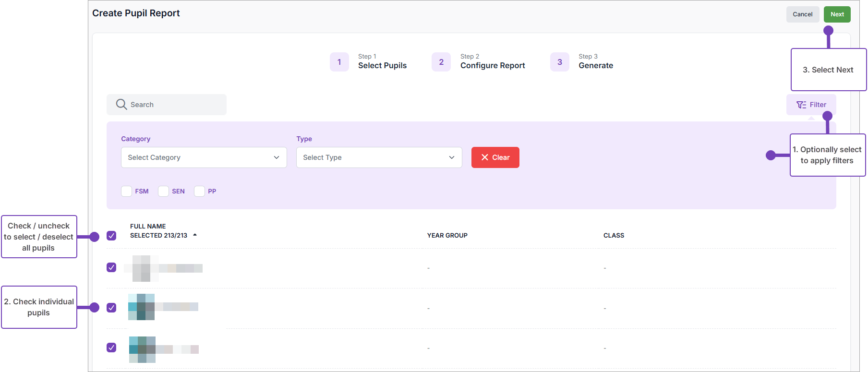Viewport: 868px width, 372px height.
Task: Click the step 1 number badge
Action: 339,62
